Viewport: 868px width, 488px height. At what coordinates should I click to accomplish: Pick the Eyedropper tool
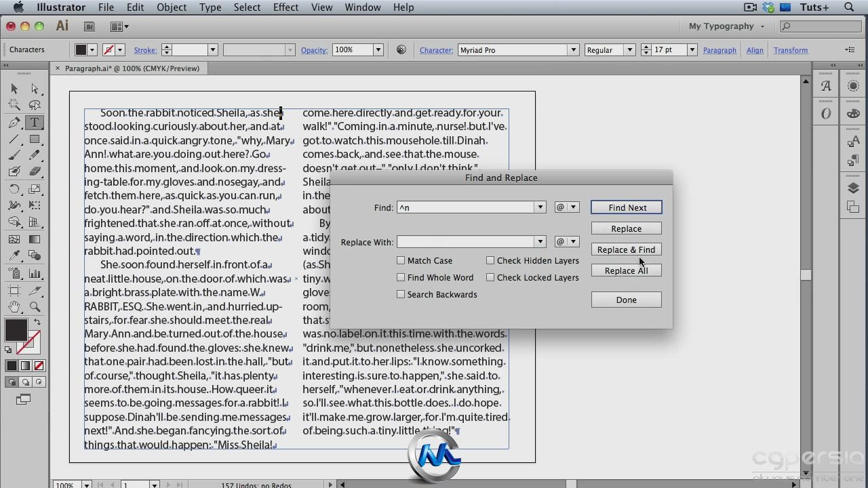[14, 256]
